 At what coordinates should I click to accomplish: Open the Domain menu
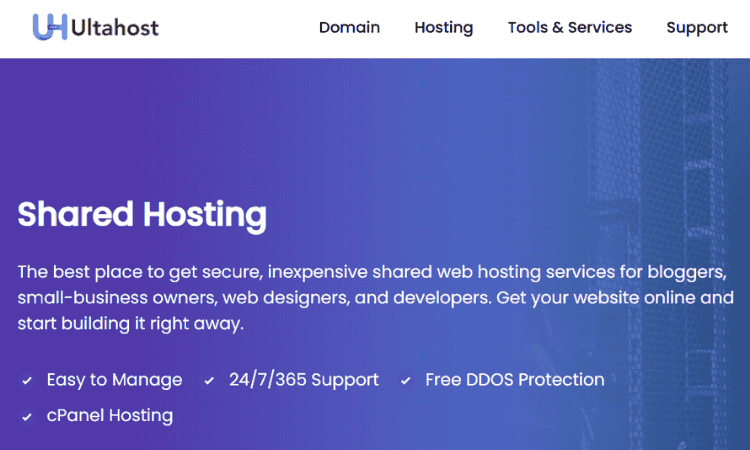pos(349,28)
